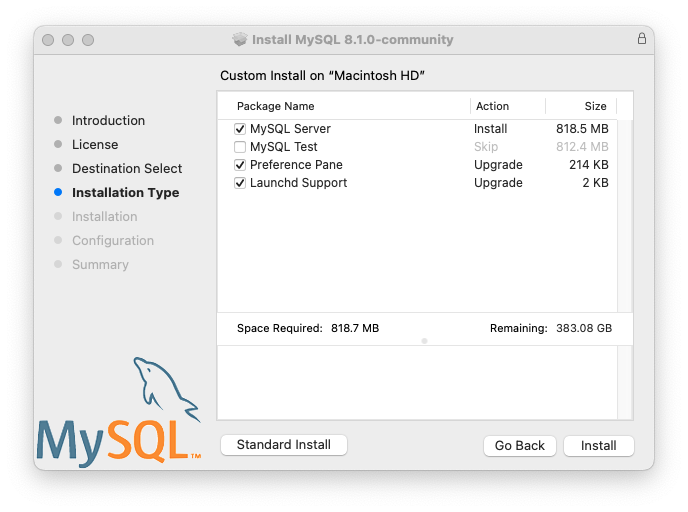Screen dimensions: 688x512
Task: Click the MySQL dolphin logo
Action: (118, 415)
